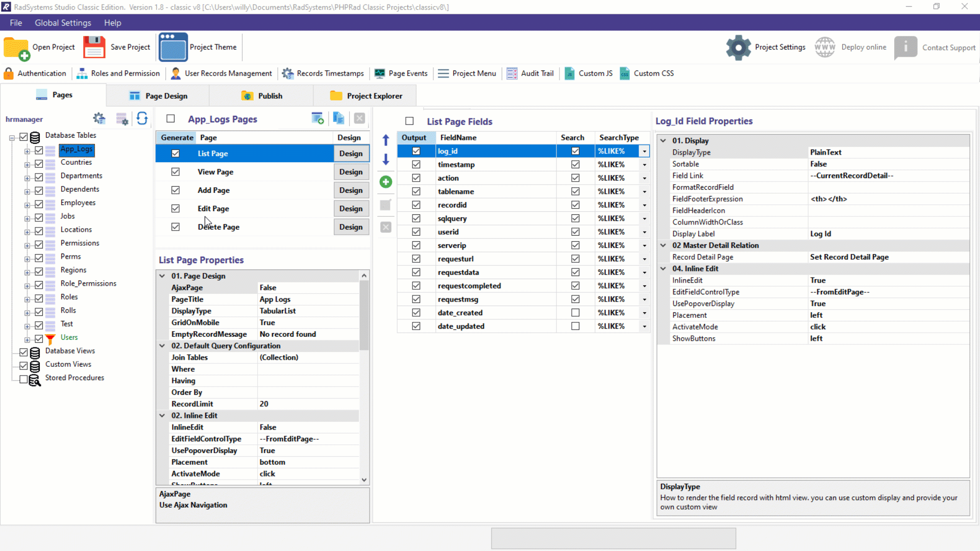Open Roles and Permission icon

point(82,73)
